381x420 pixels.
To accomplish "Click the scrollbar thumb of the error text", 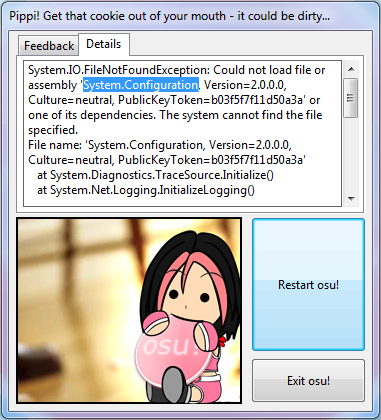I will (351, 98).
